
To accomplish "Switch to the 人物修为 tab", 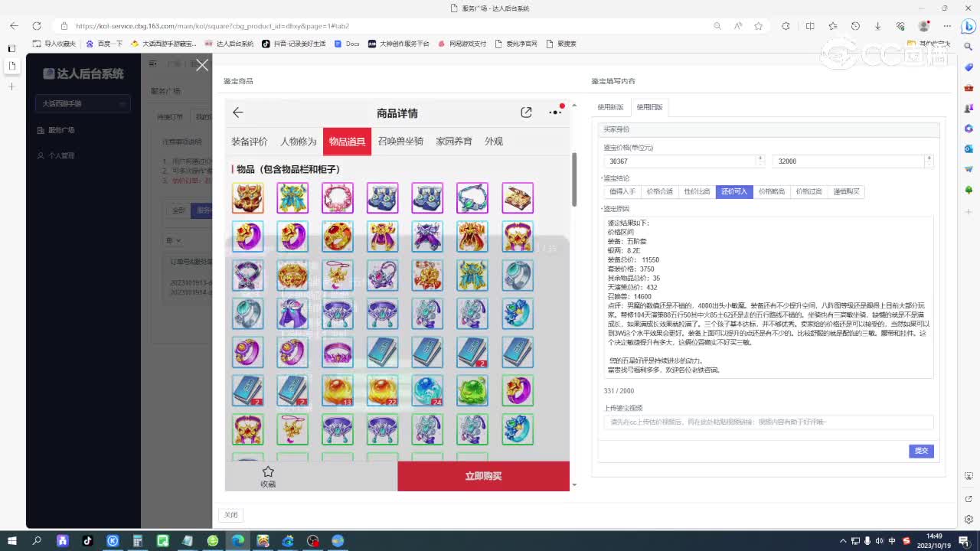I will [298, 142].
